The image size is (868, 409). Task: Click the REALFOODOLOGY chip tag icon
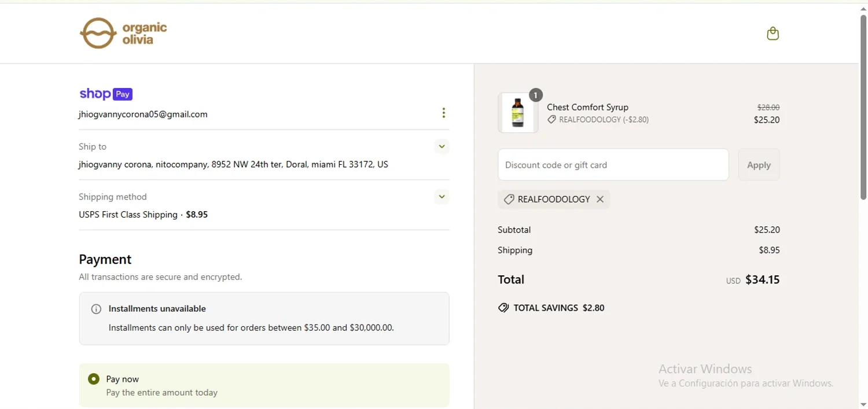pos(509,199)
